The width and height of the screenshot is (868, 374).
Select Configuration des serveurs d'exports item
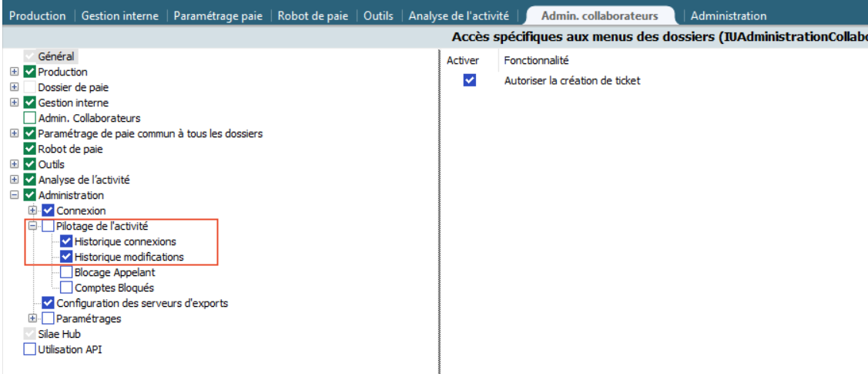pyautogui.click(x=142, y=303)
